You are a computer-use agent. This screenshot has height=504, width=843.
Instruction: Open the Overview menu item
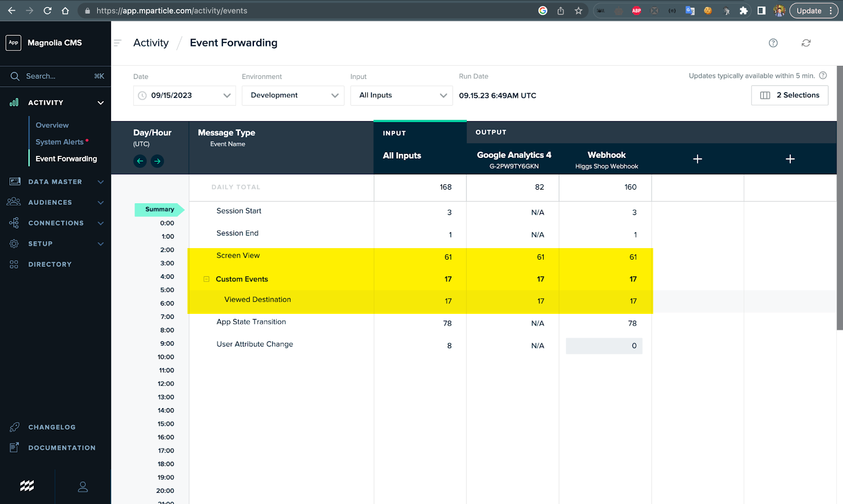[52, 125]
